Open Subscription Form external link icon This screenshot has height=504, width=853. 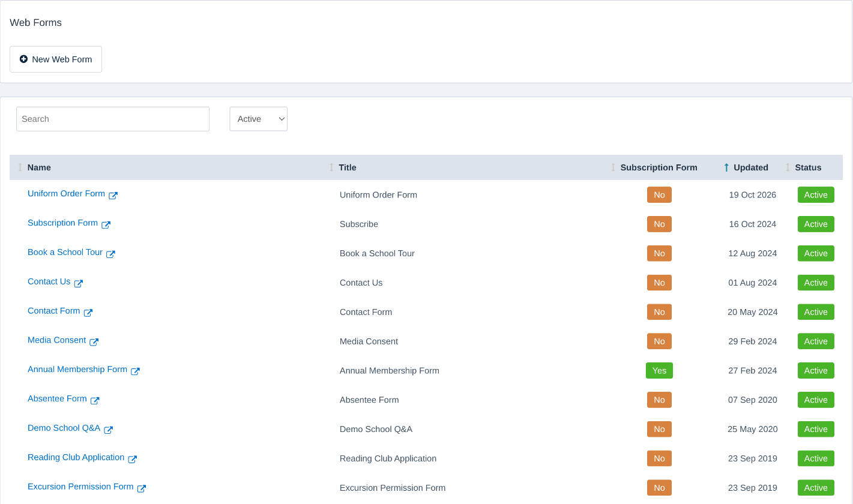[106, 225]
